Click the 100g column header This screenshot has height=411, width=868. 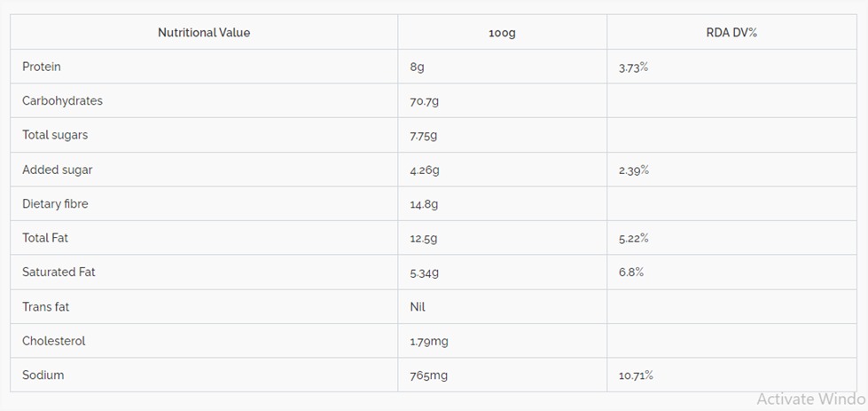click(x=502, y=33)
